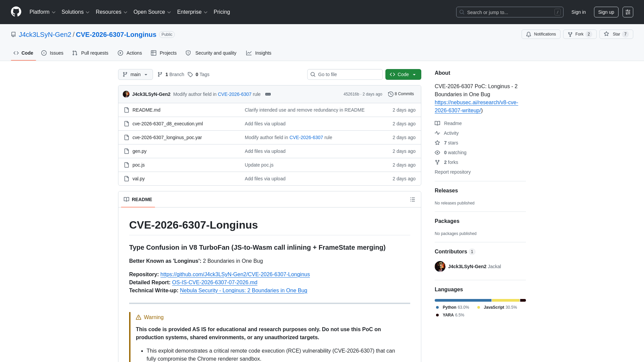Open the green Code dropdown
Viewport: 644px width, 362px height.
coord(403,74)
